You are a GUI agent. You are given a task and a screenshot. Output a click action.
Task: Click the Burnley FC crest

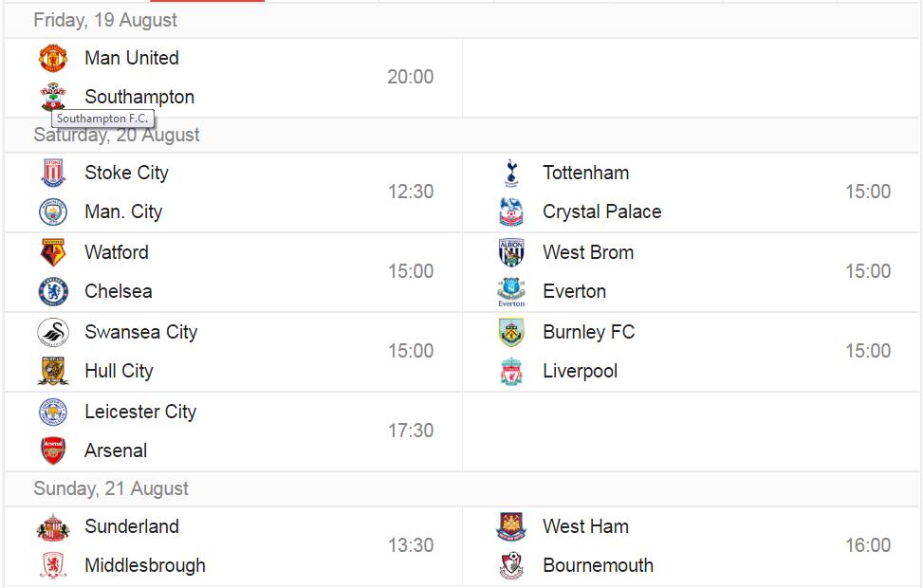(511, 332)
